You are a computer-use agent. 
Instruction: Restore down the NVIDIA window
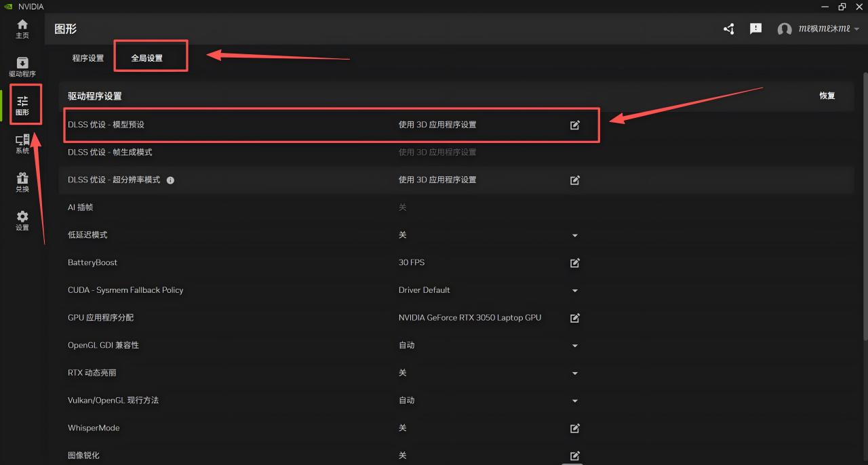coord(842,7)
